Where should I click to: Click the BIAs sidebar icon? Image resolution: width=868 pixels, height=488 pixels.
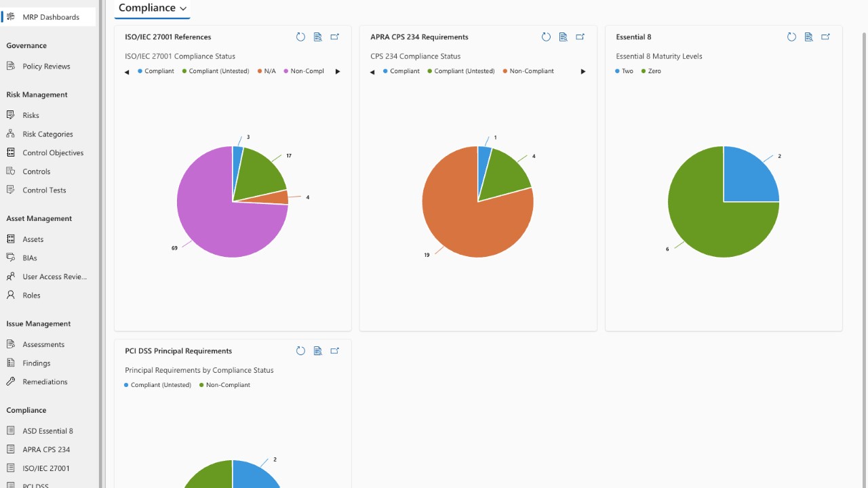11,258
